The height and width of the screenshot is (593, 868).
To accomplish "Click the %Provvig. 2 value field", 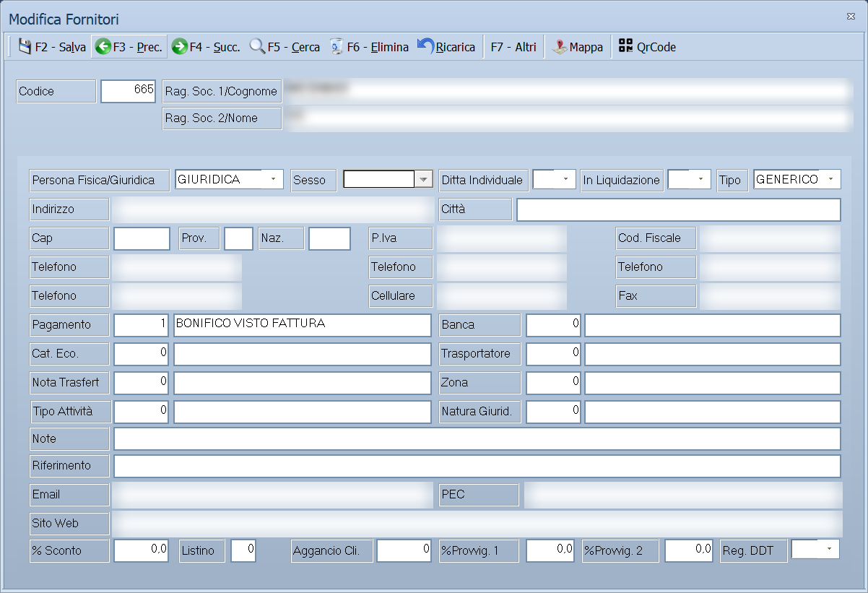I will coord(689,550).
